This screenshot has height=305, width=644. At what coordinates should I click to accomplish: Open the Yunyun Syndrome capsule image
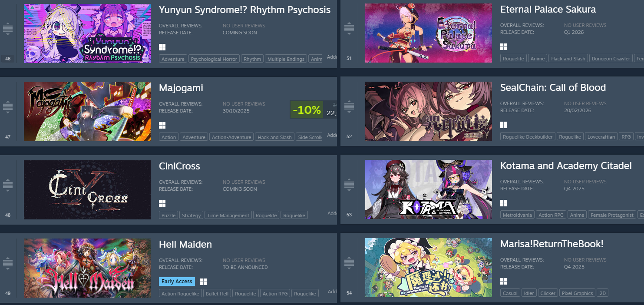(x=87, y=33)
